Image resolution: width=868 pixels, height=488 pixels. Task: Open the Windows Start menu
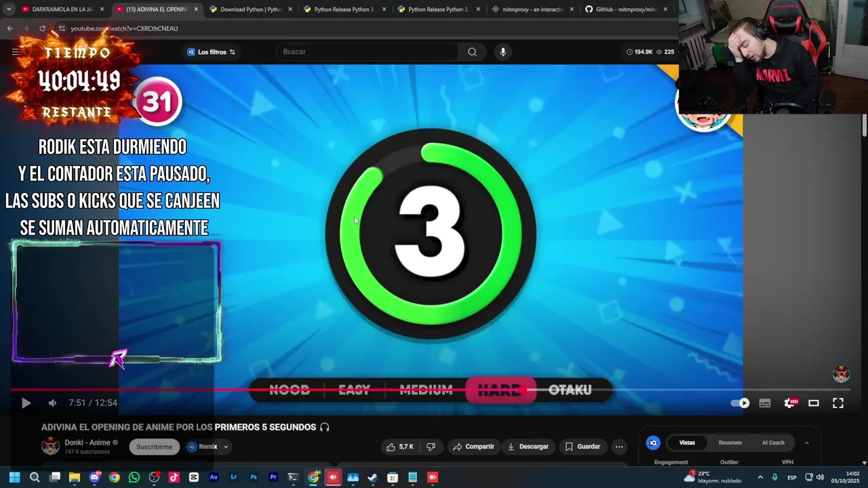(14, 477)
